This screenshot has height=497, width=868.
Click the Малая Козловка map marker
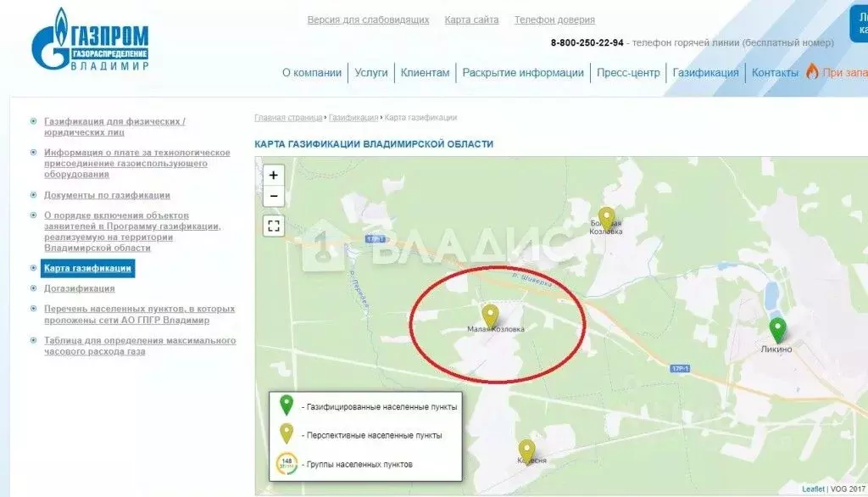pos(490,316)
